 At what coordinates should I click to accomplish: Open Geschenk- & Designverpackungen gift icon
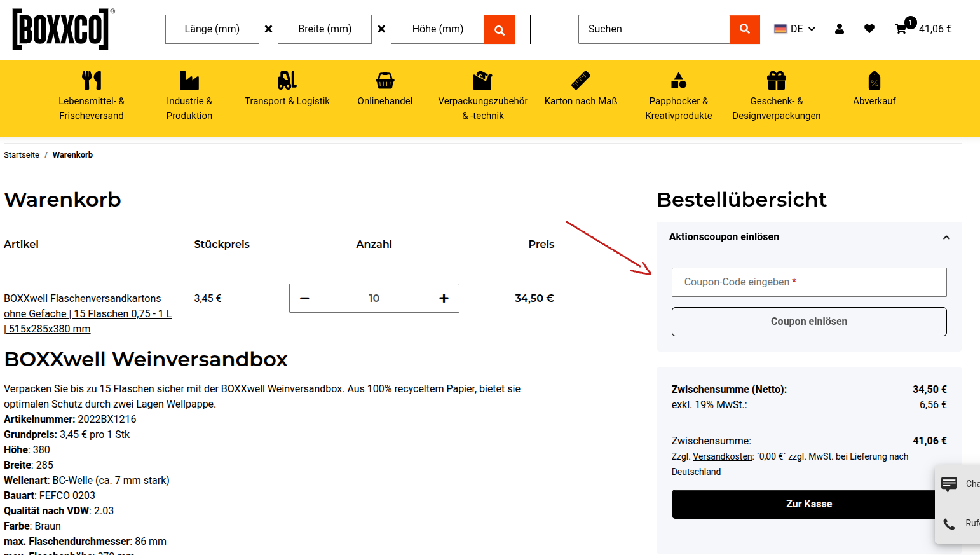pos(776,79)
